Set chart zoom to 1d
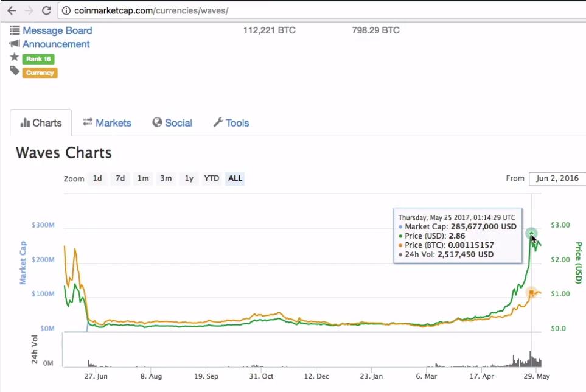Screen dimensions: 586x392 (97, 178)
